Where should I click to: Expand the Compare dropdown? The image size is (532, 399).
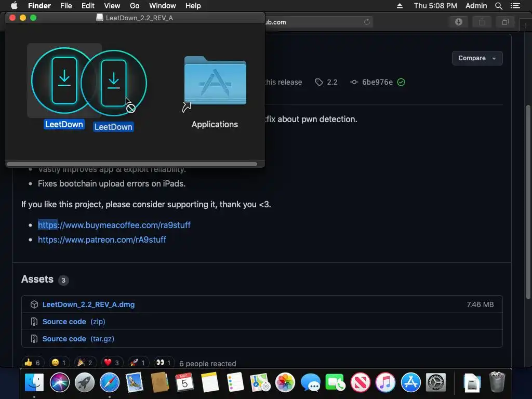pyautogui.click(x=477, y=58)
